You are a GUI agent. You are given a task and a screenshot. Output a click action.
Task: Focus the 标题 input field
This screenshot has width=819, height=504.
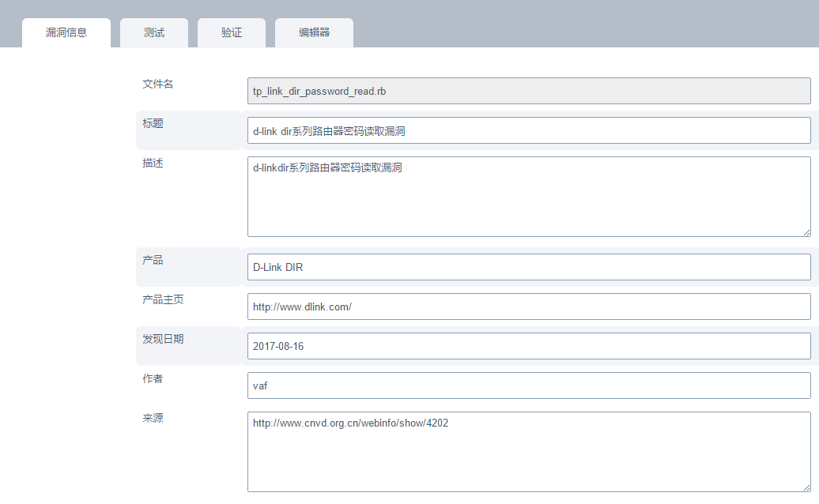[529, 130]
